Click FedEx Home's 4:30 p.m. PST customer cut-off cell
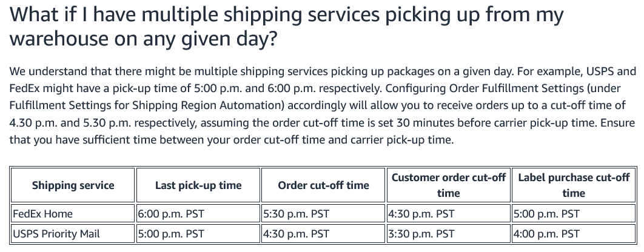This screenshot has width=644, height=252. click(449, 213)
